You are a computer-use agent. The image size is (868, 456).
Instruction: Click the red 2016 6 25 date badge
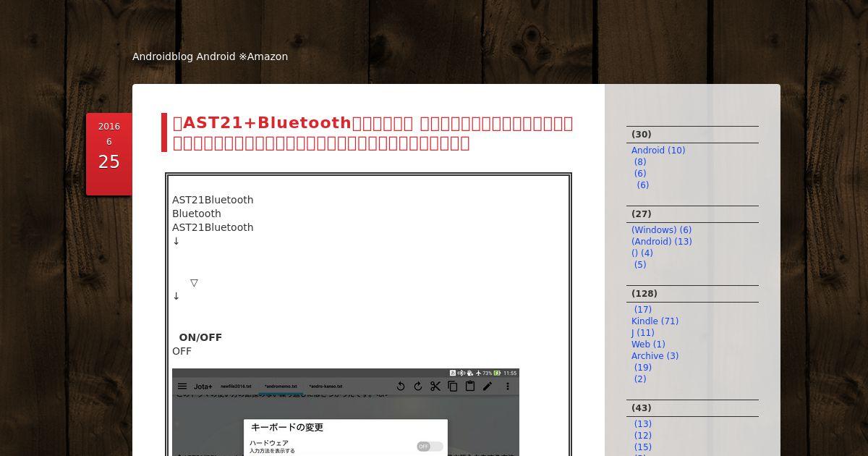pos(109,153)
